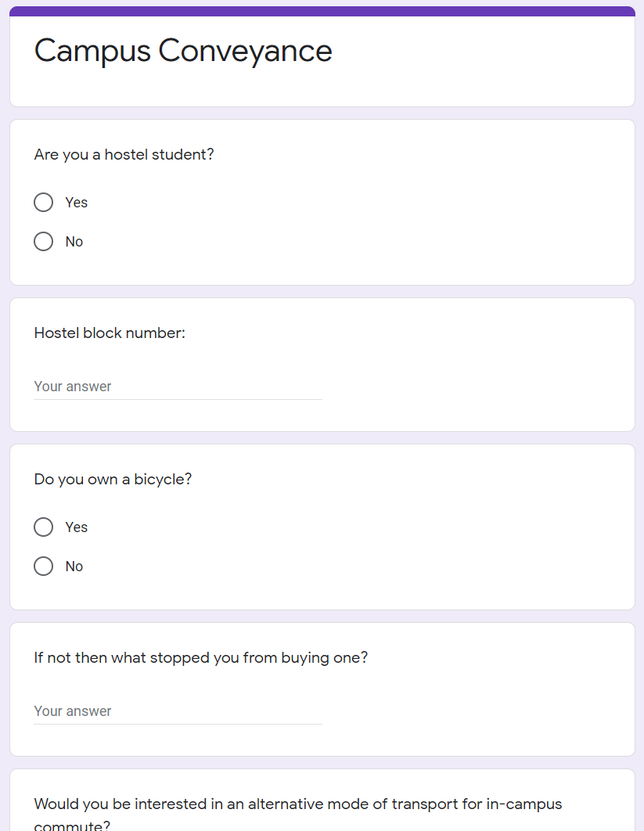Choose the Yes radio circle for owning a bicycle
The width and height of the screenshot is (644, 831).
click(44, 527)
